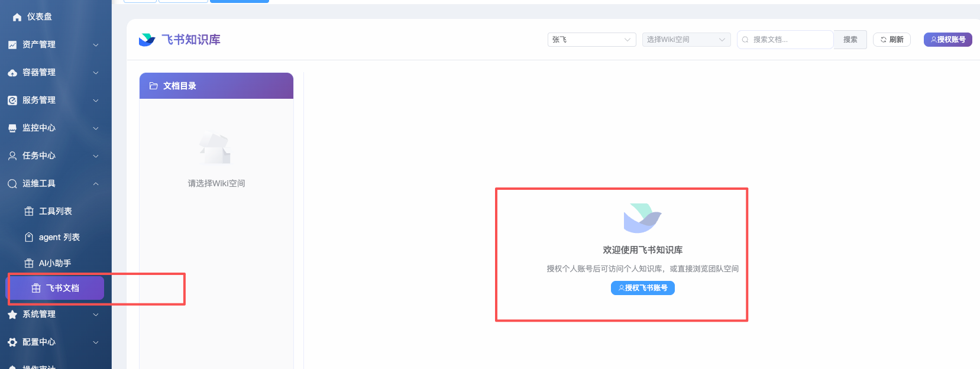
Task: Expand the 系统管理 menu chevron
Action: [96, 315]
